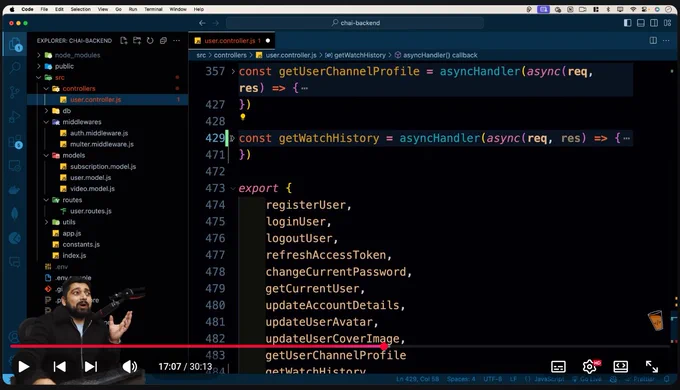Screen dimensions: 680x390
Task: Open editor more actions ellipsis
Action: [666, 40]
